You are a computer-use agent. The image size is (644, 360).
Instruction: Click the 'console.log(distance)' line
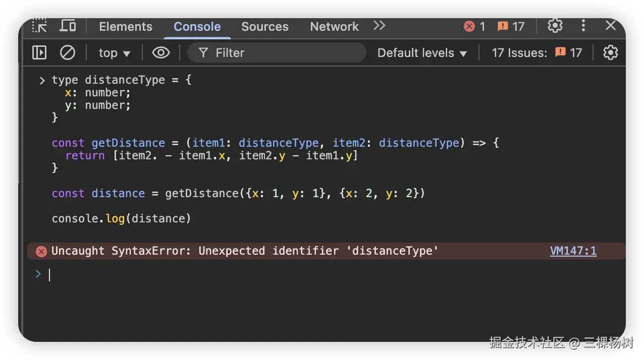(x=122, y=218)
